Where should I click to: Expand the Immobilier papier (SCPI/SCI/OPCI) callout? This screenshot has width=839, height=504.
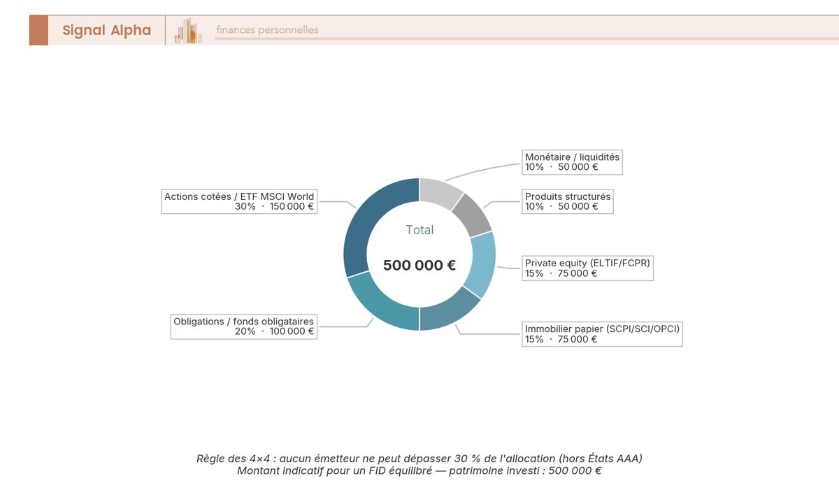[x=602, y=333]
